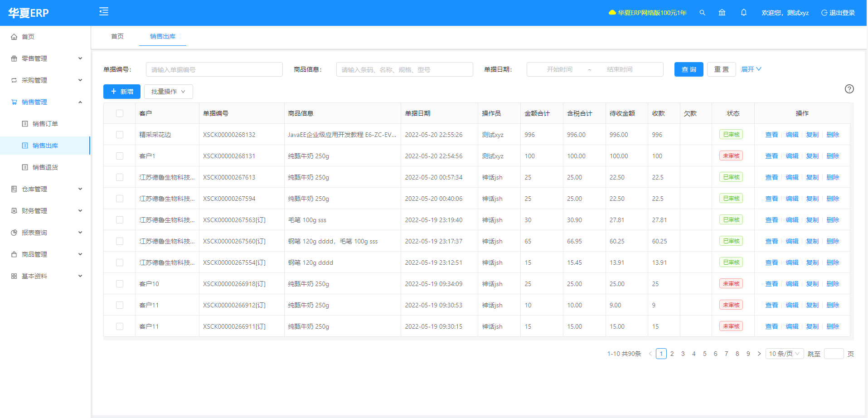This screenshot has width=868, height=418.
Task: Open the 批量操作 dropdown
Action: [x=169, y=92]
